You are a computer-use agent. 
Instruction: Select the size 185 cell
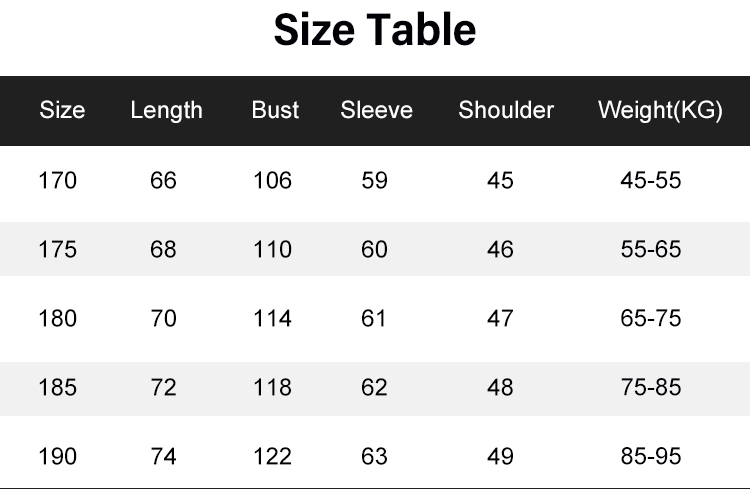point(57,387)
